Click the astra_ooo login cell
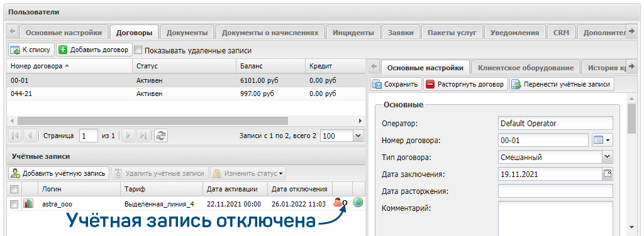 (57, 203)
